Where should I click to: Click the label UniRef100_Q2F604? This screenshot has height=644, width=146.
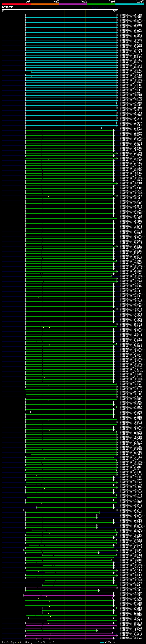[x=131, y=153]
